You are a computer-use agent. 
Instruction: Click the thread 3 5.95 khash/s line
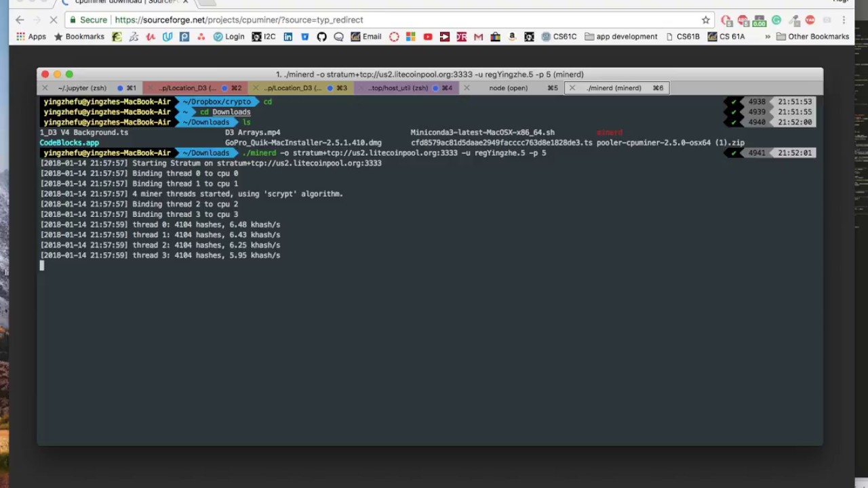(x=160, y=256)
